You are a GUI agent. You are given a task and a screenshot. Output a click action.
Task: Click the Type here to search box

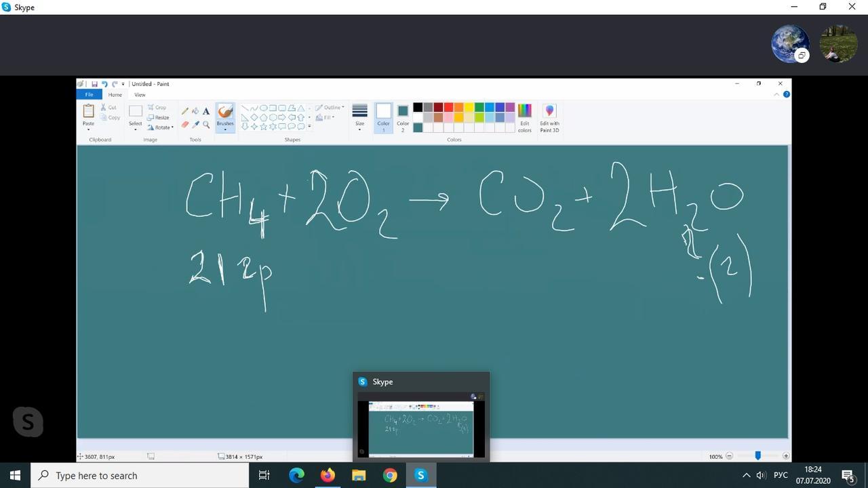point(140,475)
